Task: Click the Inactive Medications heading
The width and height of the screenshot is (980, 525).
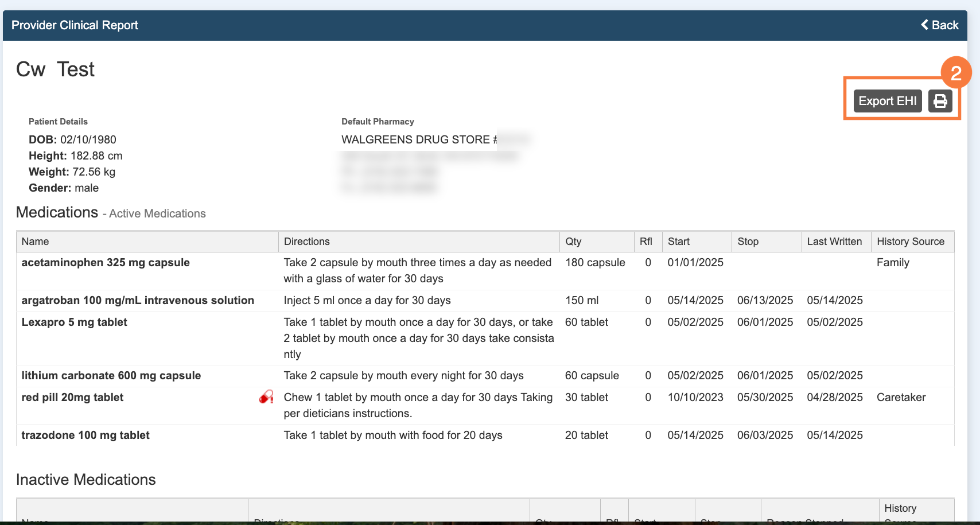Action: pos(86,480)
